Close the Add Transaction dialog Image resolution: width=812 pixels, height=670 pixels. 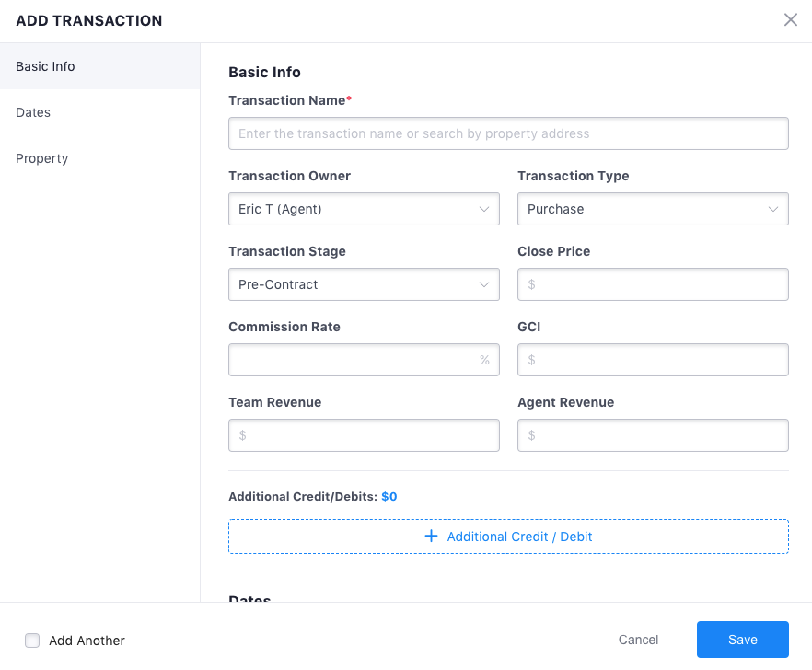click(790, 20)
